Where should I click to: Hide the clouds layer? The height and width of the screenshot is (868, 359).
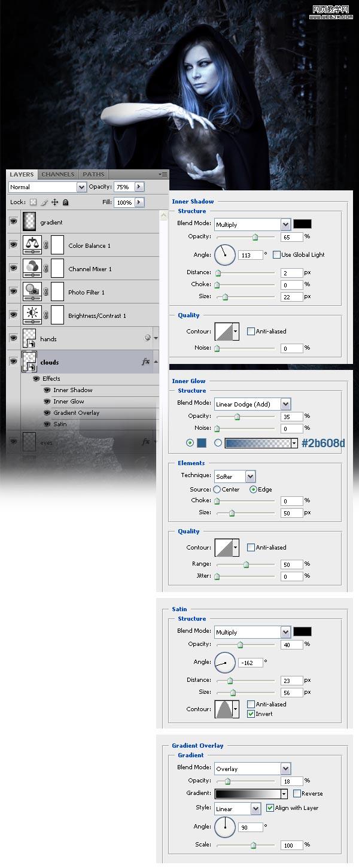pos(13,362)
